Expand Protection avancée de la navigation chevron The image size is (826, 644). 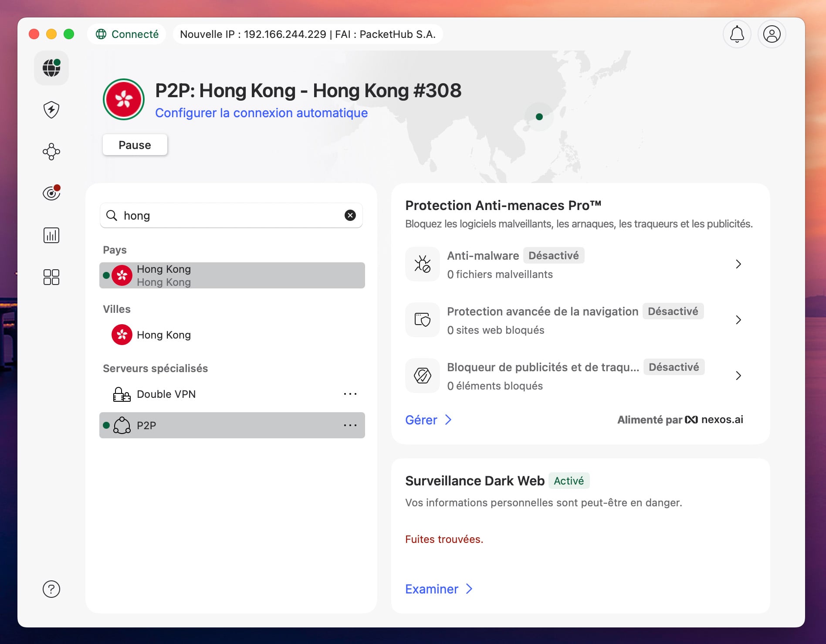[x=738, y=320]
